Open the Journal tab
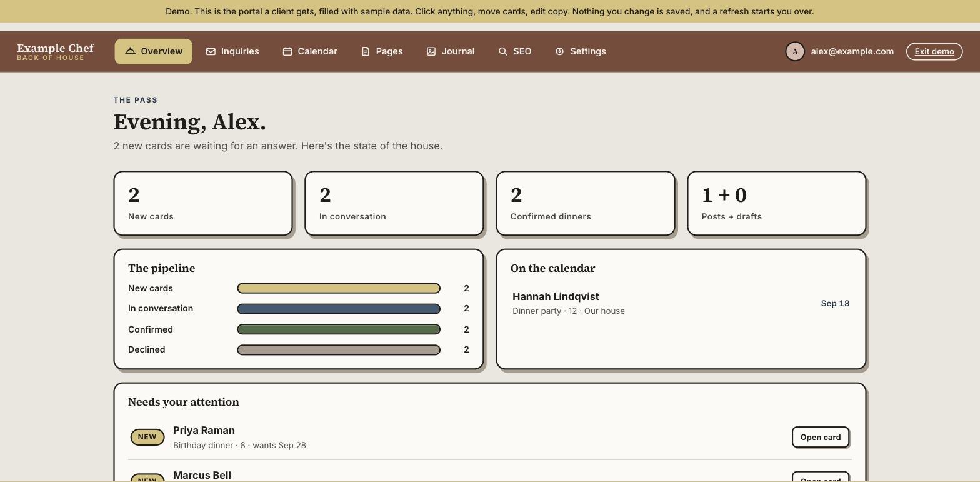This screenshot has width=980, height=482. click(451, 51)
